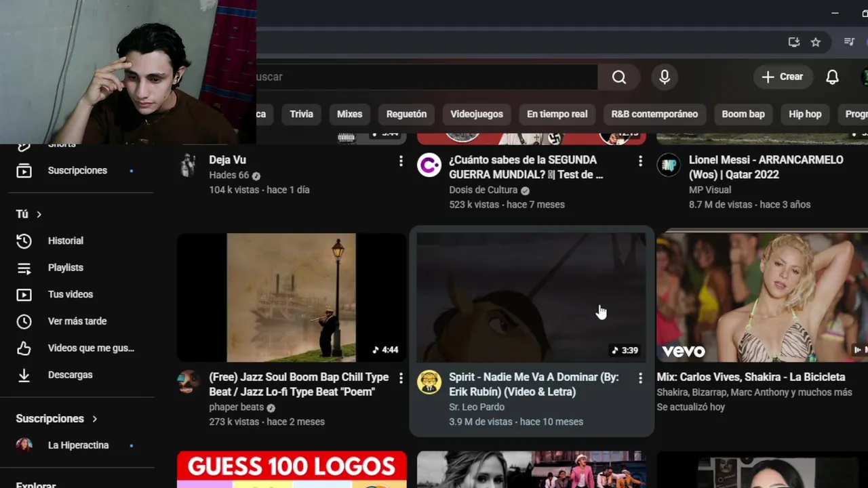The height and width of the screenshot is (488, 868).
Task: Click the Ver más tarde clock icon
Action: point(24,321)
